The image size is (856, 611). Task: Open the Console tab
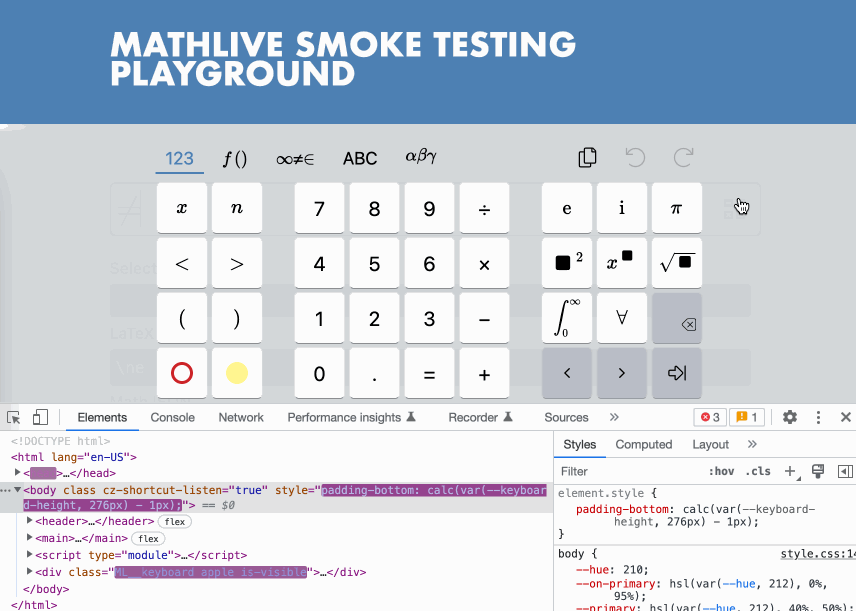tap(173, 417)
